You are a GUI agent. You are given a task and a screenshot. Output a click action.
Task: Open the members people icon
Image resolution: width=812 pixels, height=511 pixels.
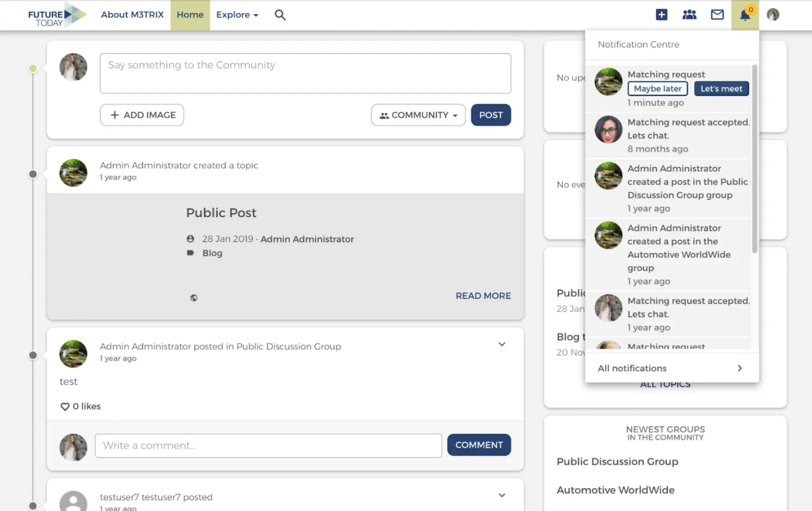coord(689,15)
